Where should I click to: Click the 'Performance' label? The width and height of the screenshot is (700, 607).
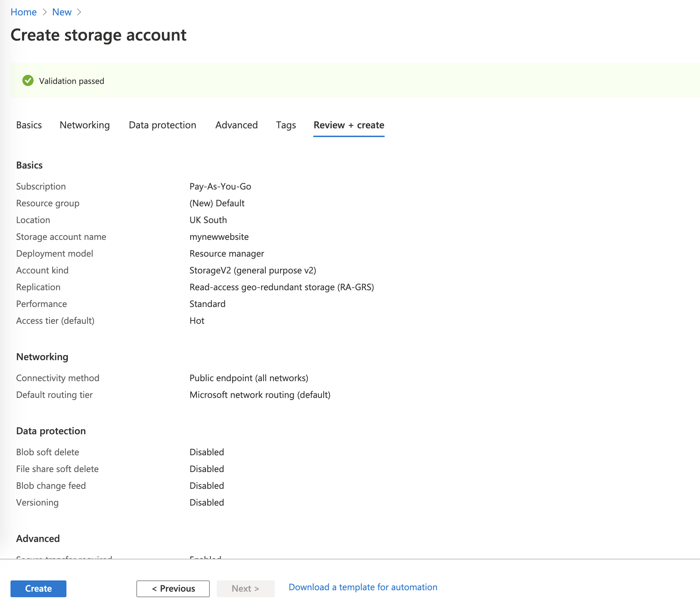coord(42,304)
